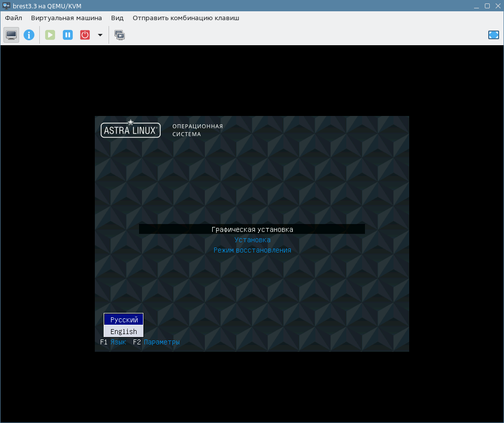Select Режим восстановления option
Screen dimensions: 504x423
click(x=252, y=250)
